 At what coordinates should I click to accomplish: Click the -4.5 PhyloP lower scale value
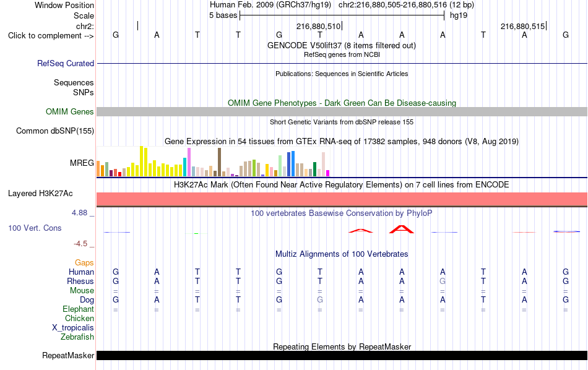pos(80,244)
